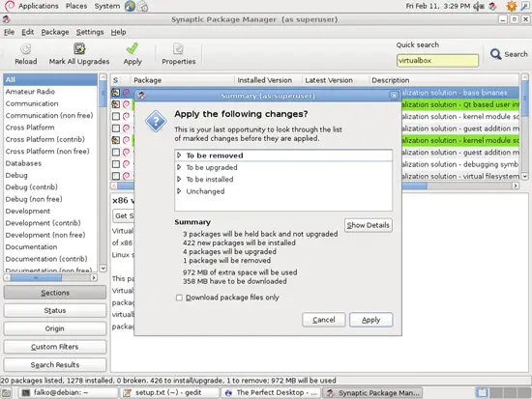Image resolution: width=532 pixels, height=399 pixels.
Task: Click Quick search field with virtualbox
Action: [x=437, y=61]
